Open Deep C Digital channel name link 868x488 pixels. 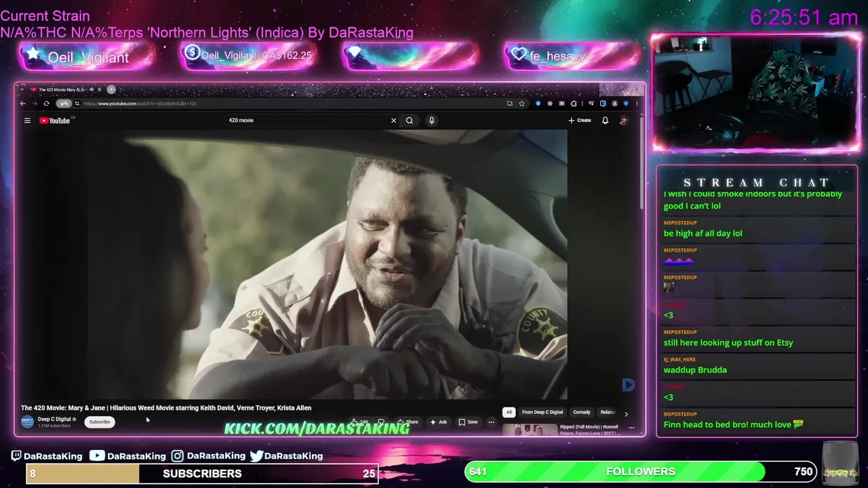[55, 419]
